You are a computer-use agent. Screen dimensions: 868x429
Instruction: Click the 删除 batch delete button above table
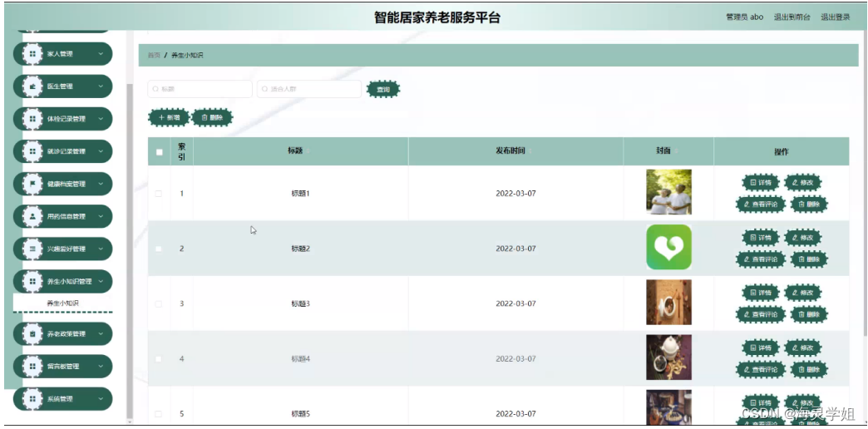pyautogui.click(x=212, y=117)
